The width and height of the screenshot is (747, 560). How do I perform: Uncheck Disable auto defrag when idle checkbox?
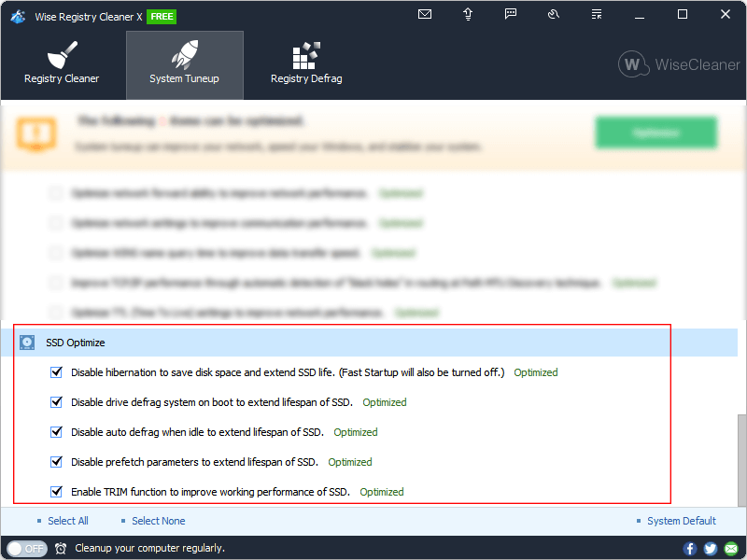(x=56, y=432)
